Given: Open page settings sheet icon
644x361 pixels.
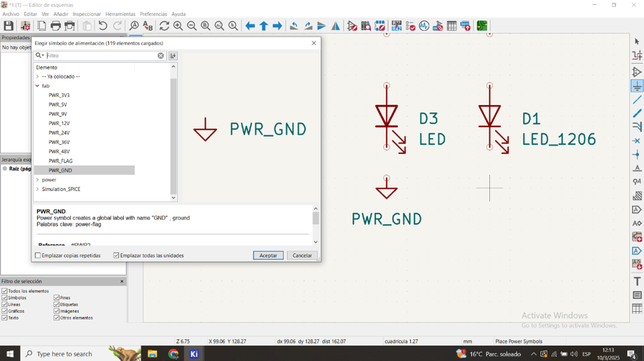Looking at the screenshot, I should [41, 26].
